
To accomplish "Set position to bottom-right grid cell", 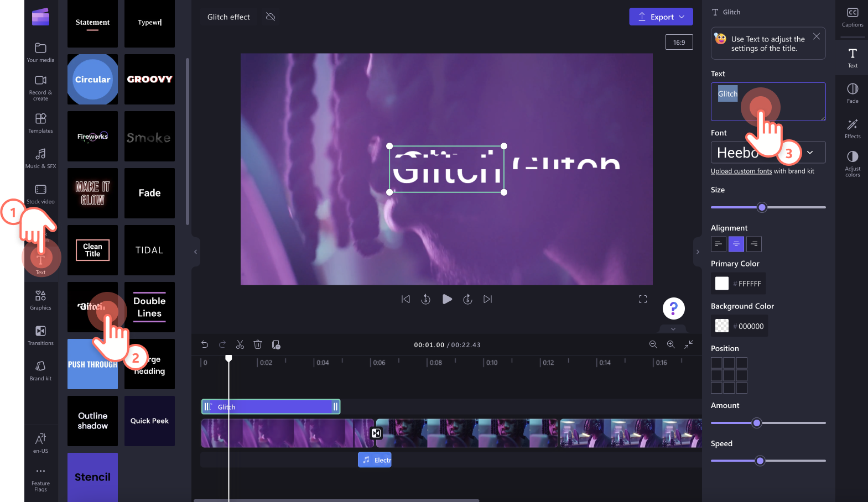I will point(742,388).
